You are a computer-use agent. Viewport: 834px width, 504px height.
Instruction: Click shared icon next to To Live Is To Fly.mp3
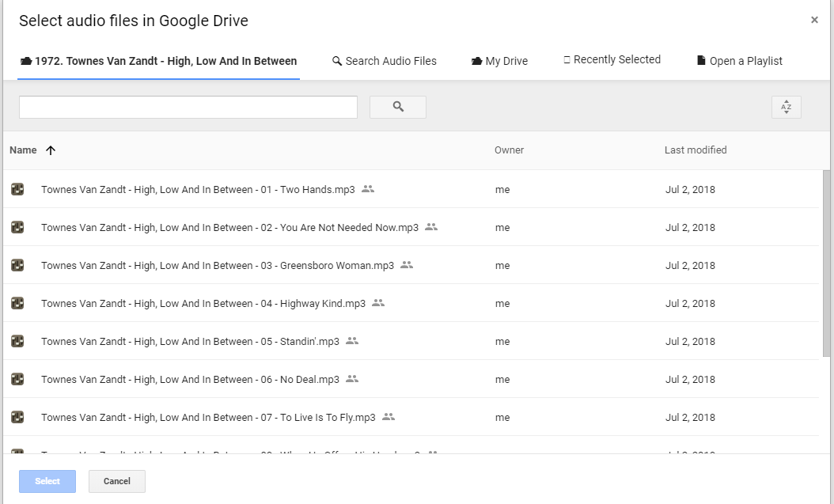pyautogui.click(x=389, y=417)
